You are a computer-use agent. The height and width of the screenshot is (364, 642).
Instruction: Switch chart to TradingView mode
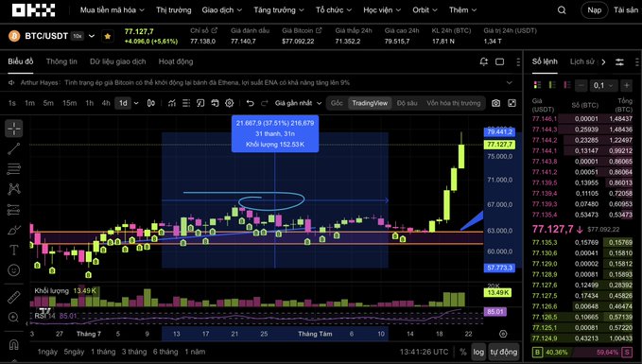point(370,103)
